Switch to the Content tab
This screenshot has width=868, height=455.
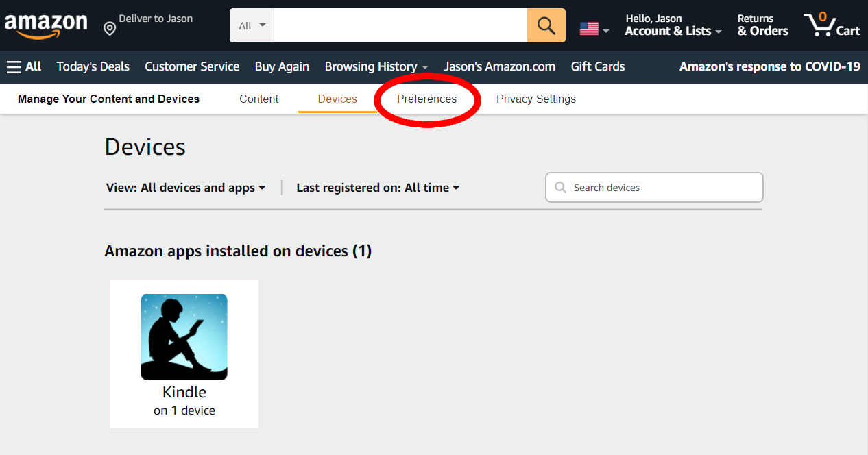point(258,99)
